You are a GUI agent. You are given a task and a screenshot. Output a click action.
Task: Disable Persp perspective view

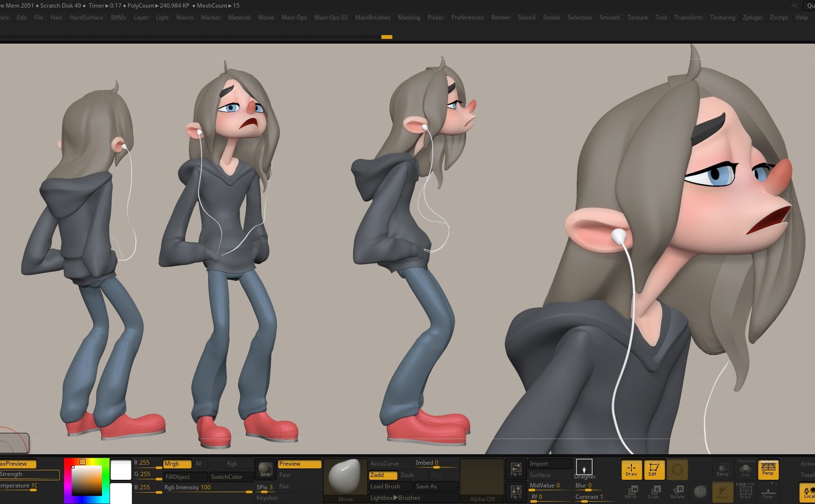[768, 470]
